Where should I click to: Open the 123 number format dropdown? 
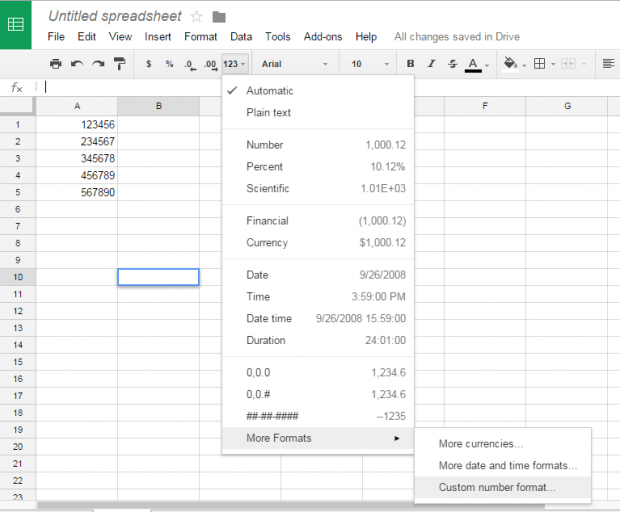pos(235,64)
